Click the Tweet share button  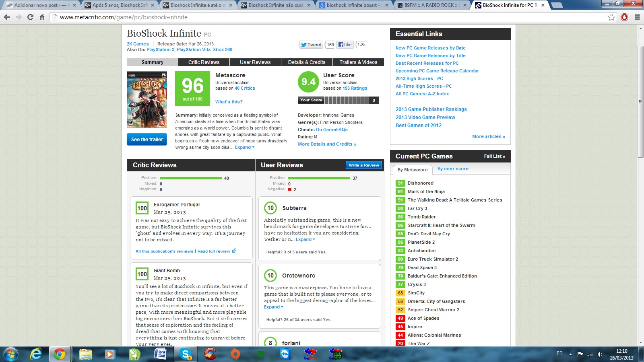311,45
